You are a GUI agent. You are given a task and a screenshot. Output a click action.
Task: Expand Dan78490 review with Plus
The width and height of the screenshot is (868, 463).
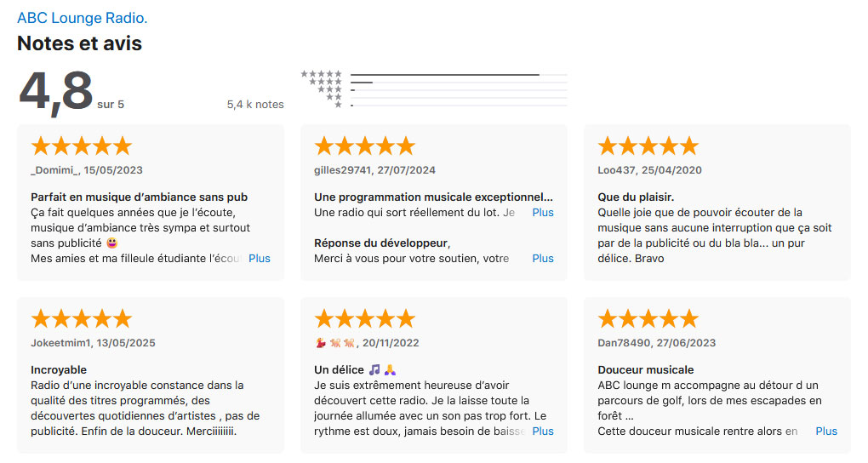point(826,431)
